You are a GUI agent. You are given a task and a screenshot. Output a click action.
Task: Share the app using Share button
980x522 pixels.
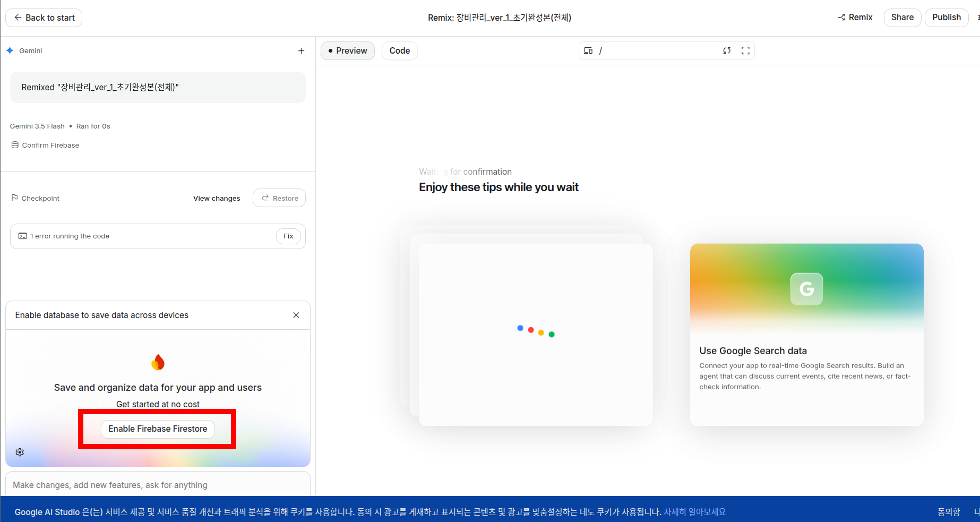coord(902,18)
